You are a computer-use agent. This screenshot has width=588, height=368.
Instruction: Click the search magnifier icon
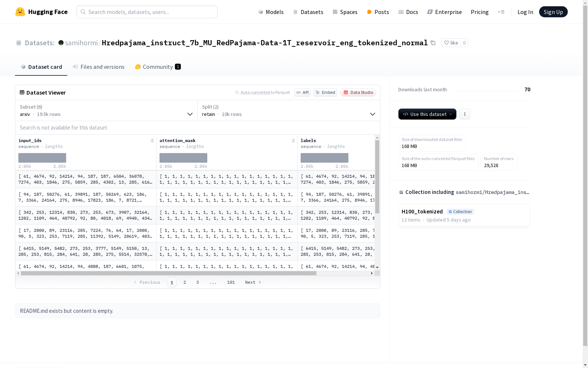pyautogui.click(x=83, y=12)
